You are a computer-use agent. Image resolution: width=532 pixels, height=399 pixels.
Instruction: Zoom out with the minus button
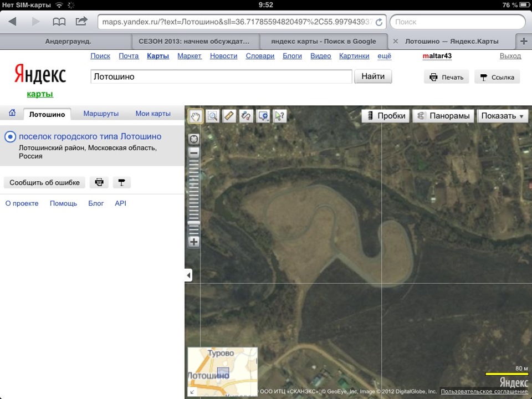point(194,153)
